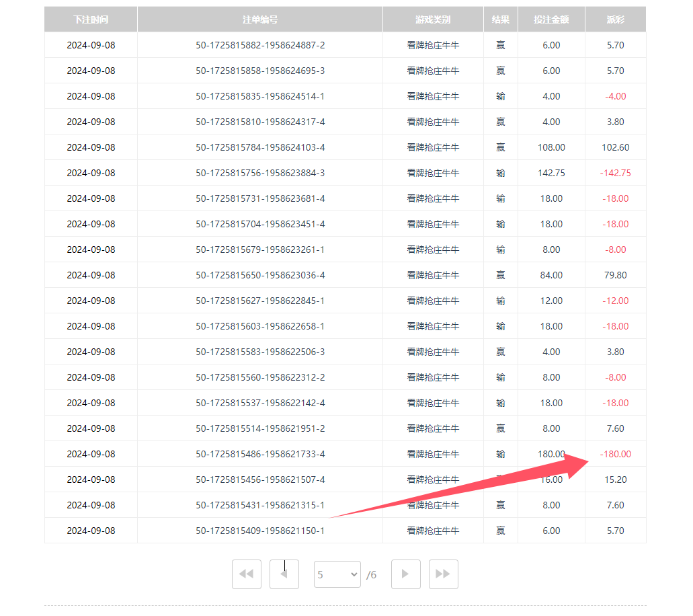Open the page number dropdown showing 5
The height and width of the screenshot is (616, 693).
[x=337, y=574]
